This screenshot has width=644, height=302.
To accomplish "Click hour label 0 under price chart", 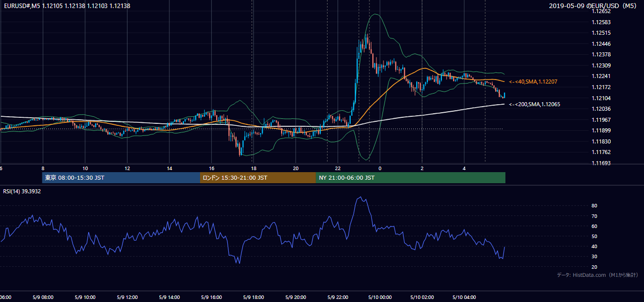I will tap(380, 169).
